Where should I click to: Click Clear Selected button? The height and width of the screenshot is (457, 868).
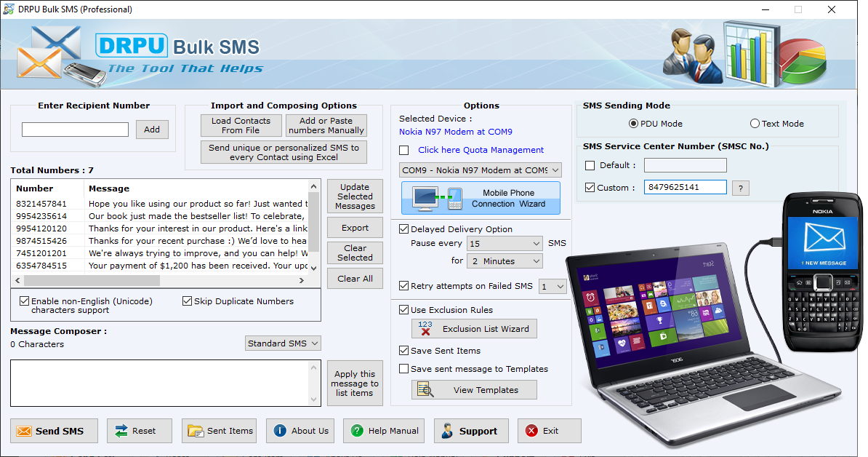[355, 253]
